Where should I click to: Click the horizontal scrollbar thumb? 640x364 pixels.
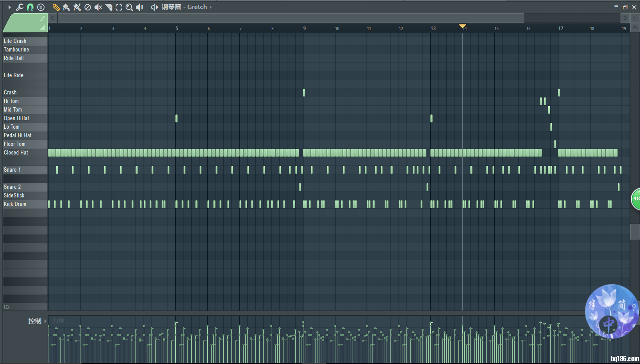tap(291, 18)
